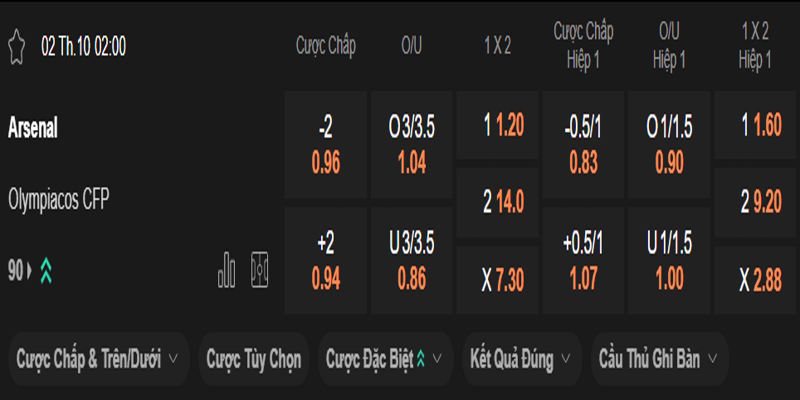
Task: Mark match as favorite with star icon
Action: [16, 45]
